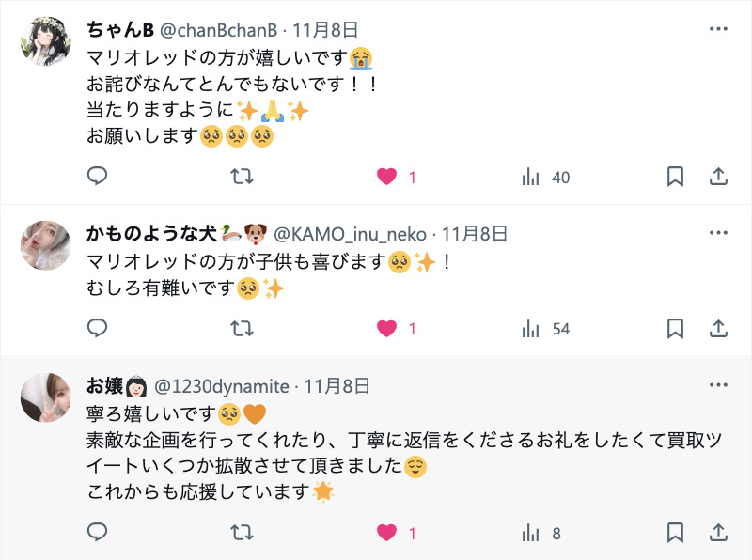Open the お嬢 tweet's 11月8日 timestamp

337,386
